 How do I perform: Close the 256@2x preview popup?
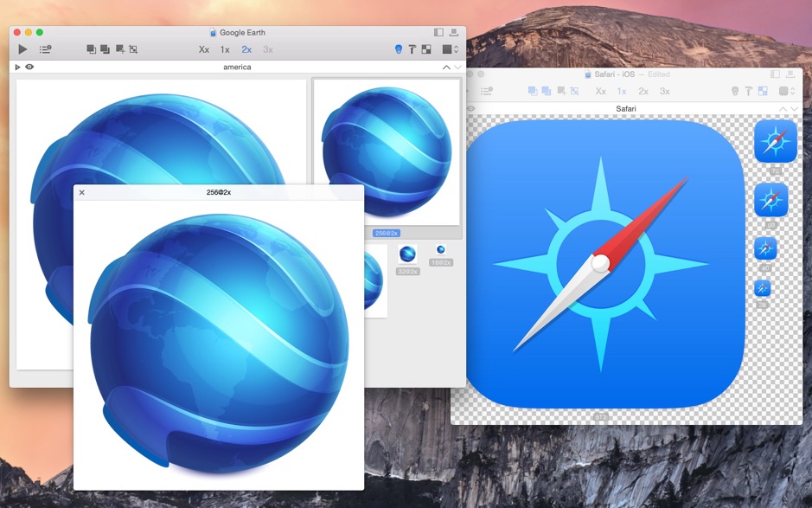click(x=82, y=192)
